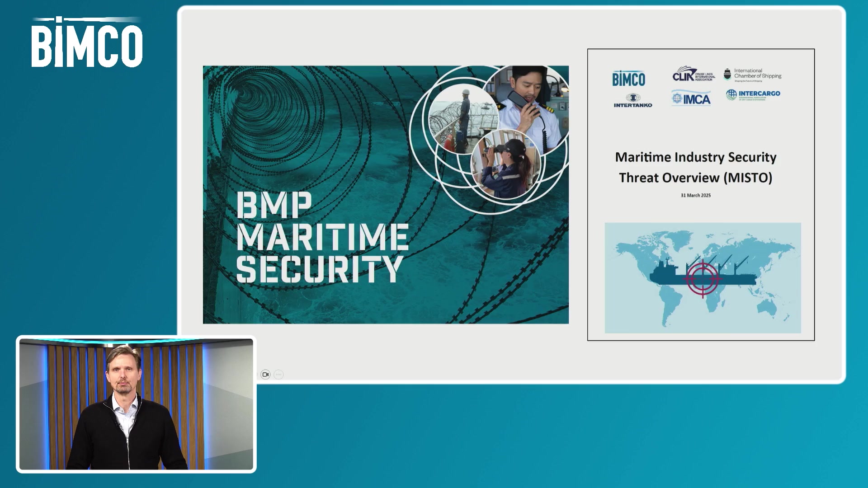Screen dimensions: 868x488
Task: Click the IMCA logo
Action: (691, 99)
